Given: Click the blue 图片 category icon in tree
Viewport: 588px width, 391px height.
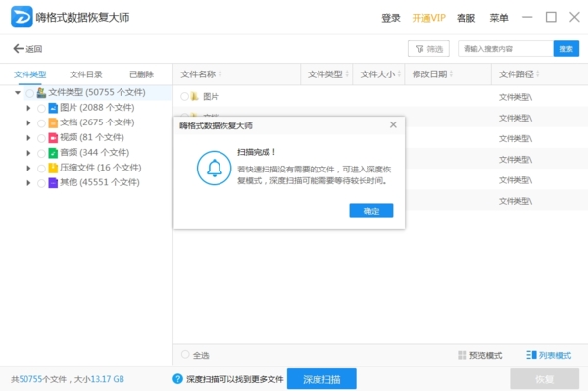Looking at the screenshot, I should (53, 108).
